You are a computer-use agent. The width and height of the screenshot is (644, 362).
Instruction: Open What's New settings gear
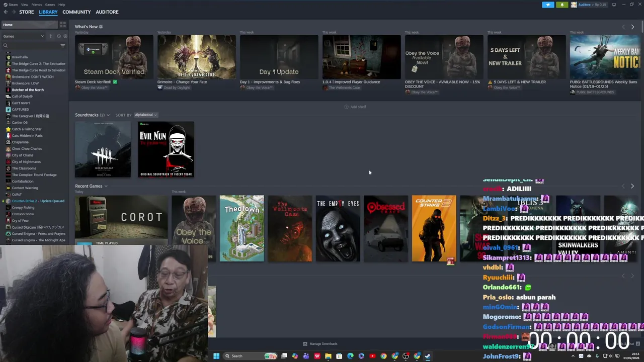tap(101, 27)
